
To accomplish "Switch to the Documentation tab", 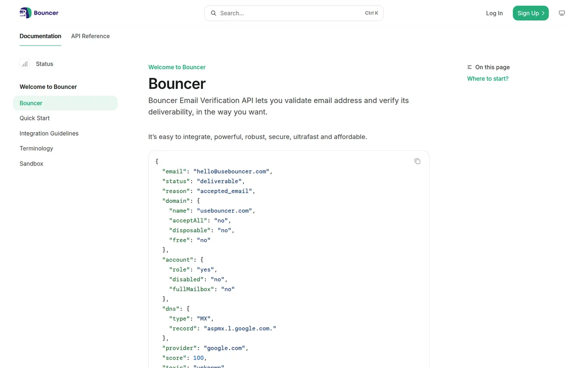I will [40, 36].
